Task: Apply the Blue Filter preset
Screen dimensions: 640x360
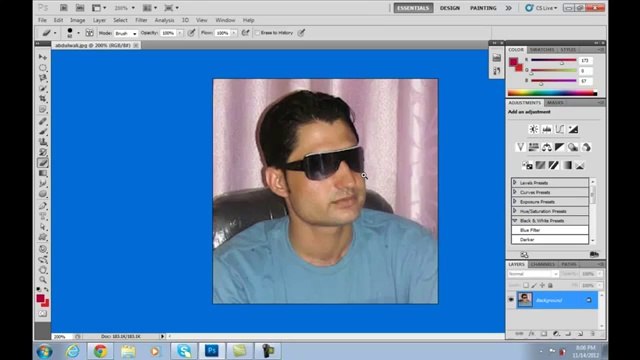Action: pos(550,230)
